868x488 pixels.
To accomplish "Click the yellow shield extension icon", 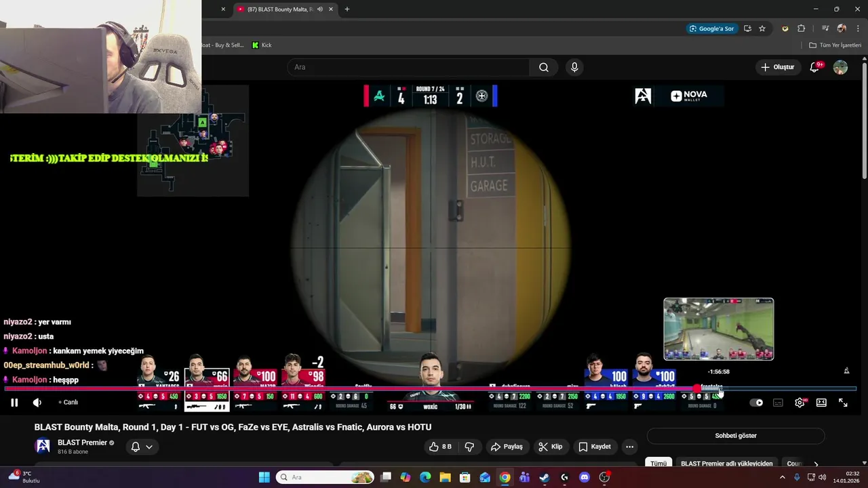I will pyautogui.click(x=785, y=28).
